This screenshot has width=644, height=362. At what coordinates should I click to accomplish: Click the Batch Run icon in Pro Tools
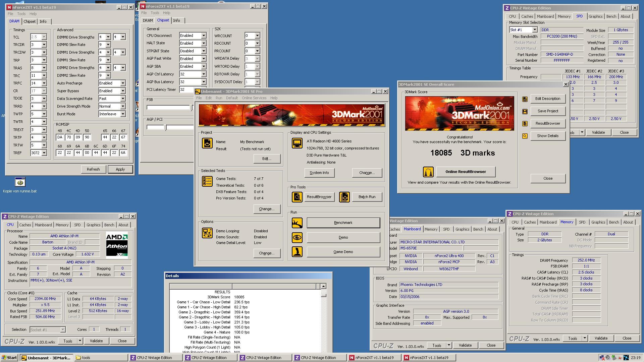344,197
